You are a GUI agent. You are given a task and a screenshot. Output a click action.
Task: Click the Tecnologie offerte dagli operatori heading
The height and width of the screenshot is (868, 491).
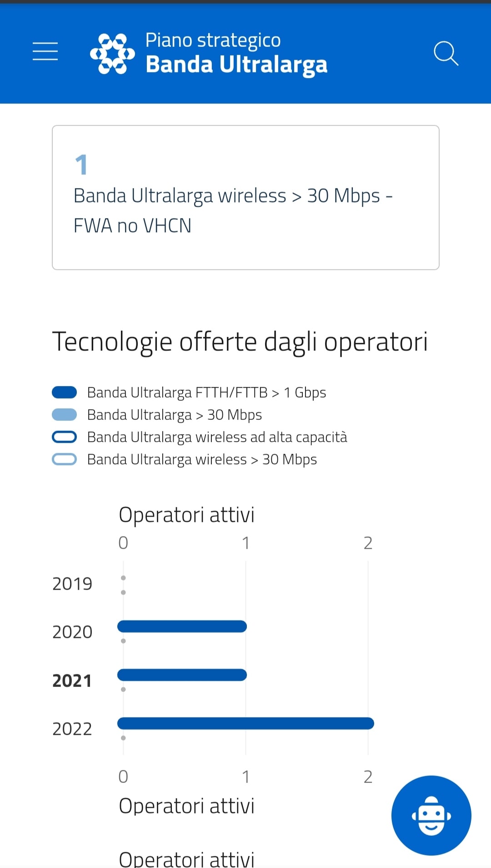(x=240, y=342)
